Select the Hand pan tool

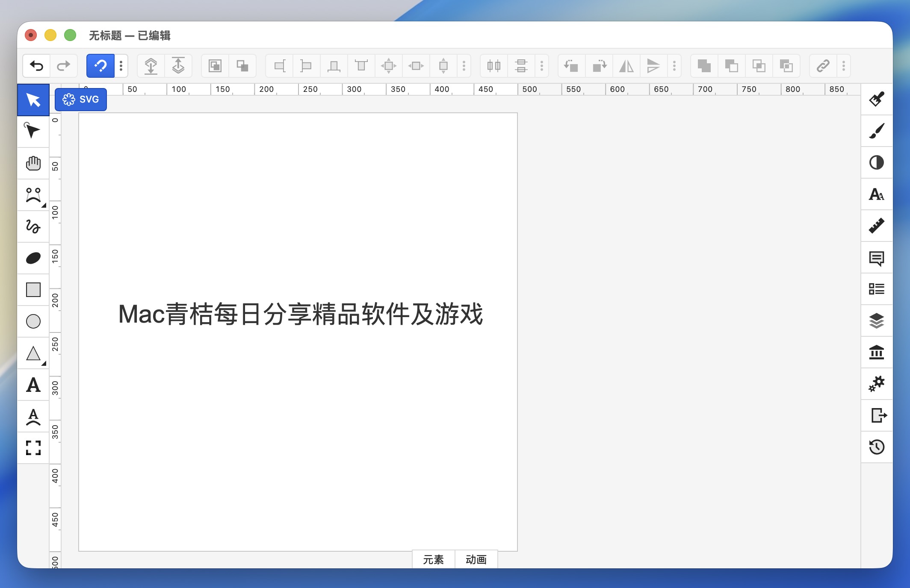click(33, 163)
